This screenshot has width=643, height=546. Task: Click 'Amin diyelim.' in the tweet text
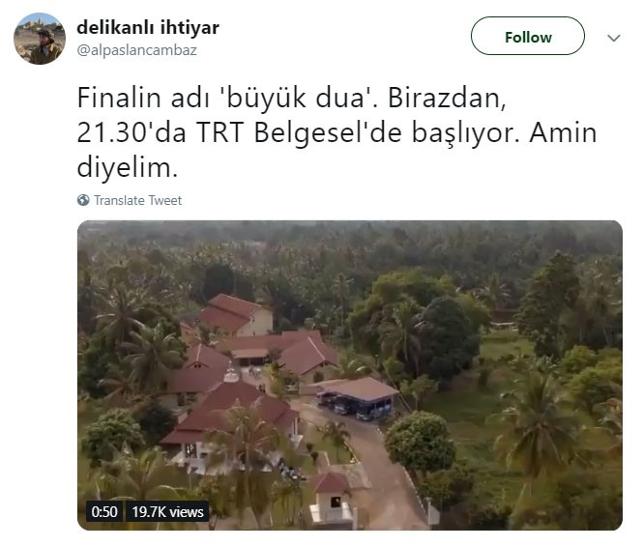pos(337,150)
